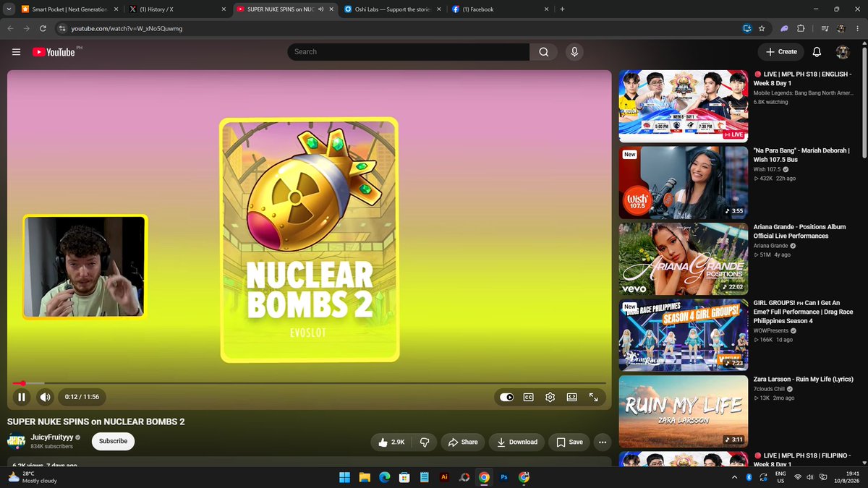Open Chrome three-dot menu
This screenshot has width=868, height=488.
point(858,28)
